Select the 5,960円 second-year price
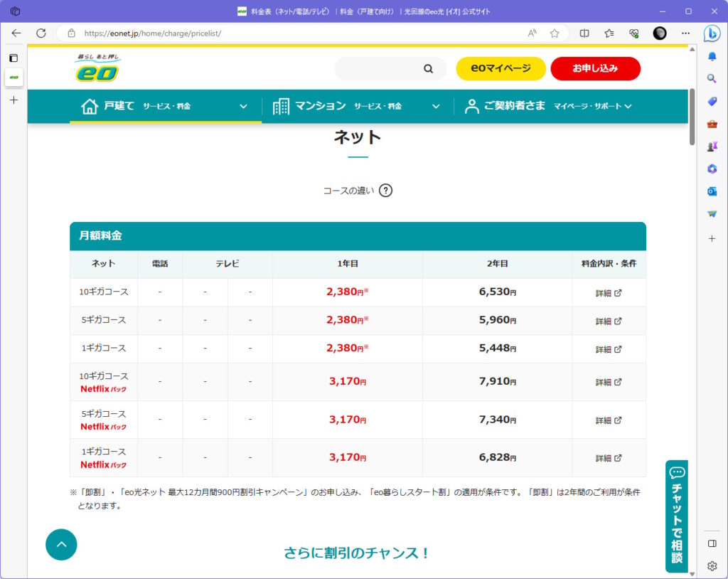The height and width of the screenshot is (579, 728). [x=497, y=319]
